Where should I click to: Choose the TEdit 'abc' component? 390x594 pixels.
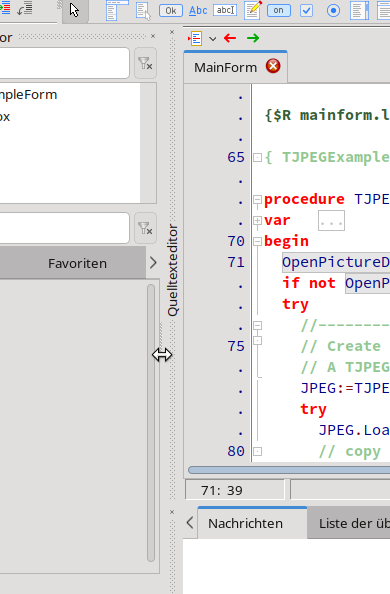[225, 10]
